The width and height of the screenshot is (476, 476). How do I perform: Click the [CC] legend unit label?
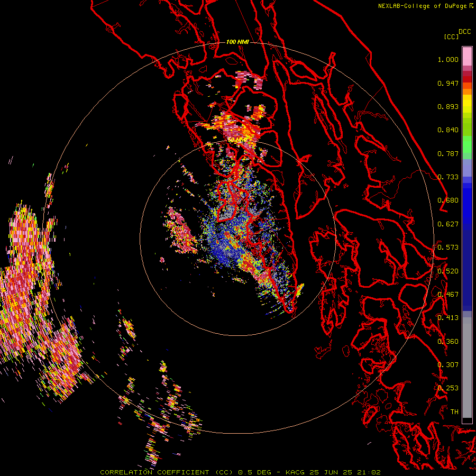tap(451, 36)
